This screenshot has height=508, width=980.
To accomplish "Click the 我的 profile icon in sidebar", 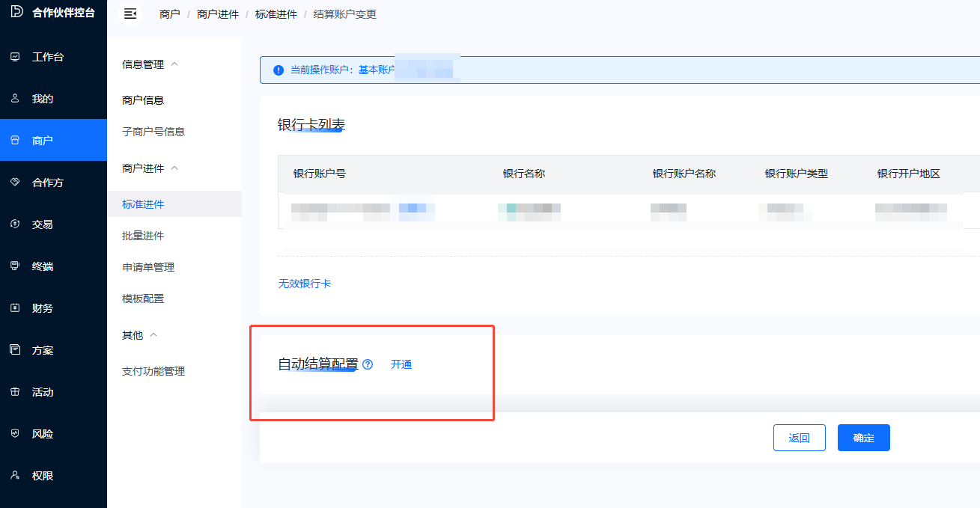I will (15, 99).
